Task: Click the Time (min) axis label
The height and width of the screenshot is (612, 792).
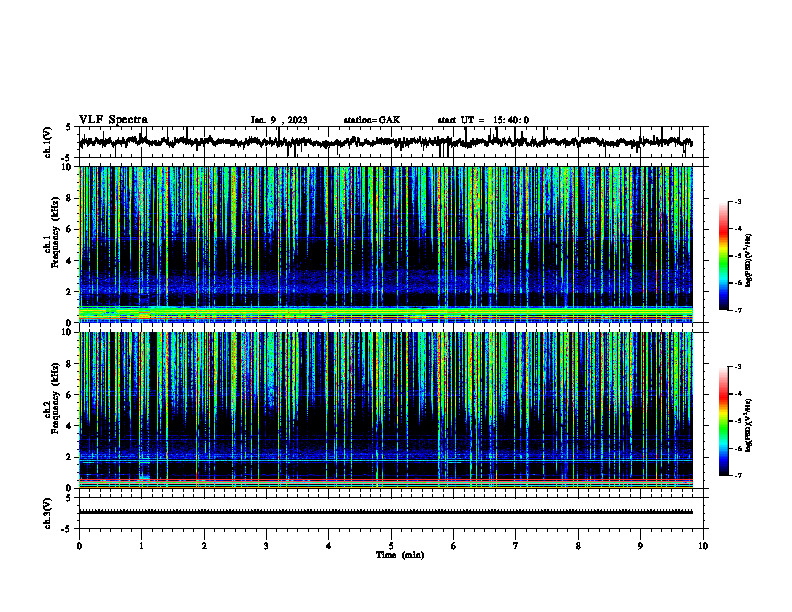Action: pyautogui.click(x=400, y=555)
